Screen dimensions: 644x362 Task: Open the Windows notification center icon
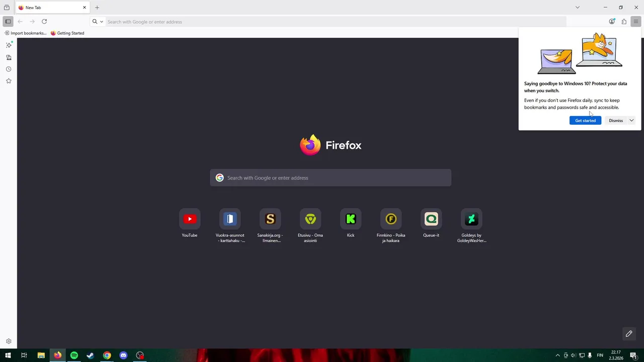(633, 355)
